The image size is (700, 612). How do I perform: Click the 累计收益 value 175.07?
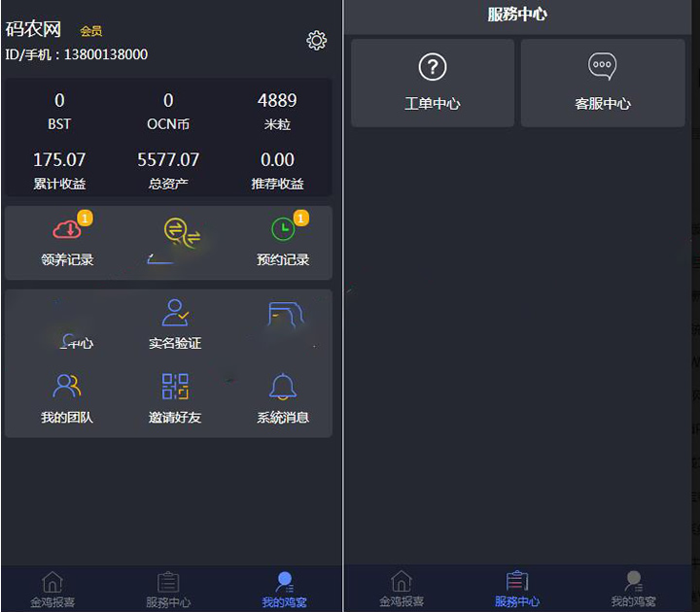coord(59,159)
